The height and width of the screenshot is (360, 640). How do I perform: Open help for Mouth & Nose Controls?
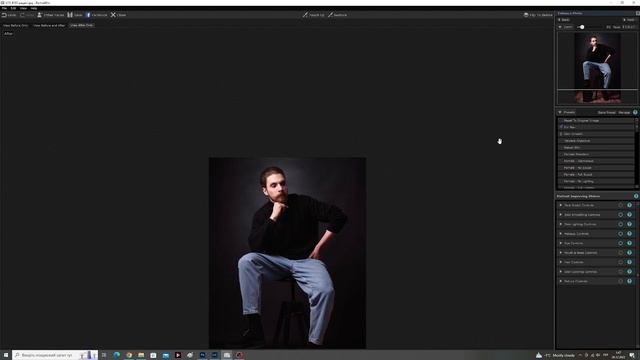pyautogui.click(x=629, y=253)
